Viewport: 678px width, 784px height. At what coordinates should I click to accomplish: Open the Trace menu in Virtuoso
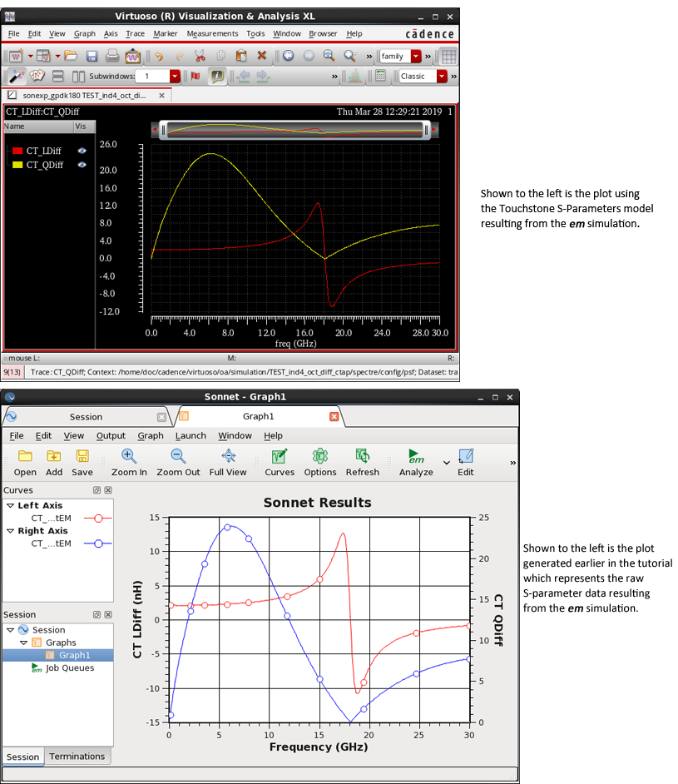(x=135, y=33)
